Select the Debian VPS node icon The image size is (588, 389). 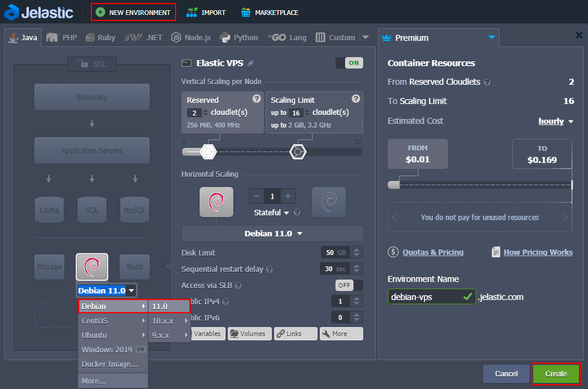point(92,267)
